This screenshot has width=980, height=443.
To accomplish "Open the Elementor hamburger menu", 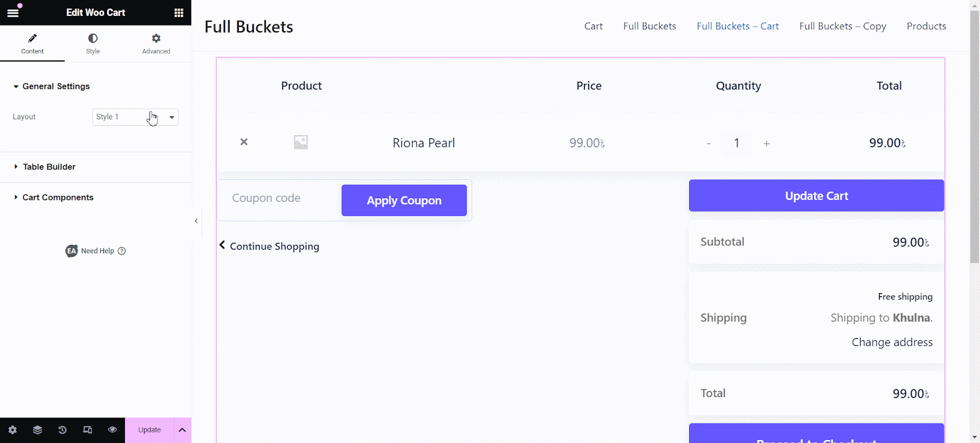I will point(12,12).
